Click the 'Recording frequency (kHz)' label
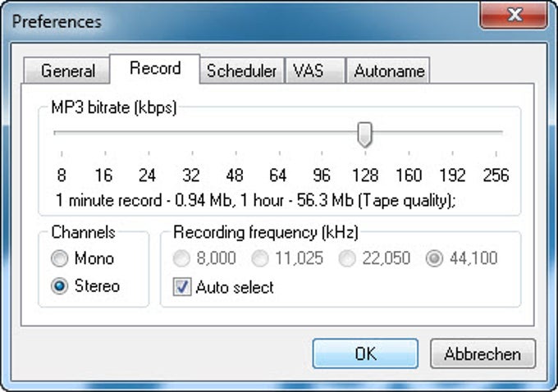Viewport: 558px width, 392px height. point(266,232)
